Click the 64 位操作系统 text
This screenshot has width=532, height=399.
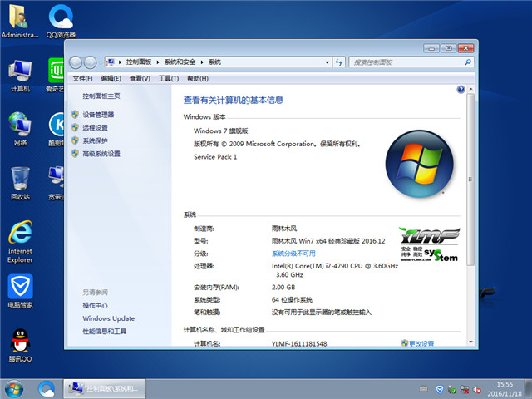292,300
